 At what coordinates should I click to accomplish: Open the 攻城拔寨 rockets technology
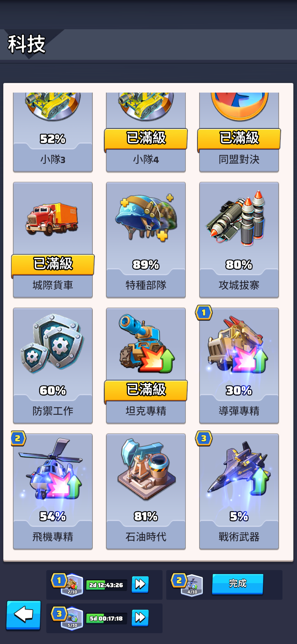click(239, 240)
